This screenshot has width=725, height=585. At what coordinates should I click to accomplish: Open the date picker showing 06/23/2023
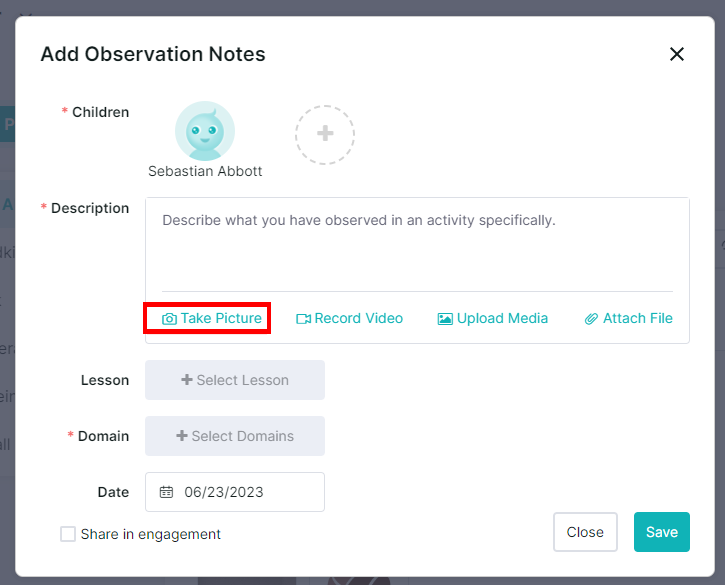point(235,492)
